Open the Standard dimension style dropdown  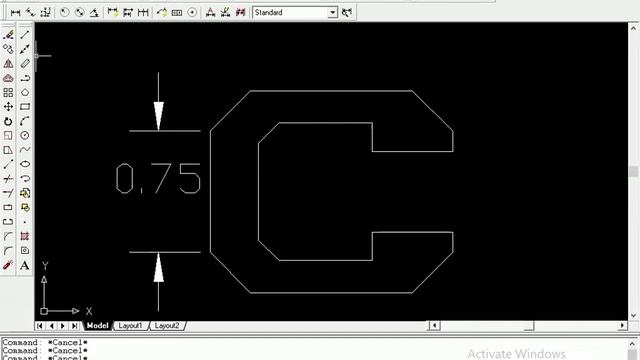(333, 13)
